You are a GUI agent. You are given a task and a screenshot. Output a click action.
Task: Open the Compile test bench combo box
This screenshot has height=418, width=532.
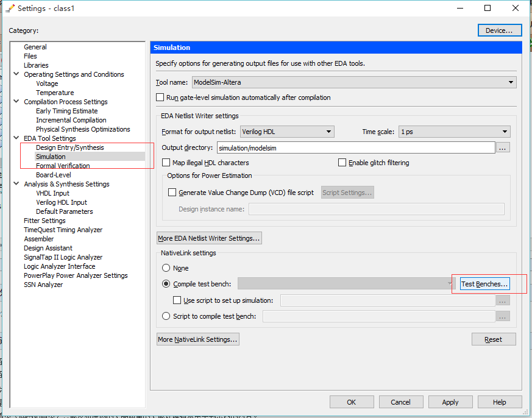(x=346, y=284)
